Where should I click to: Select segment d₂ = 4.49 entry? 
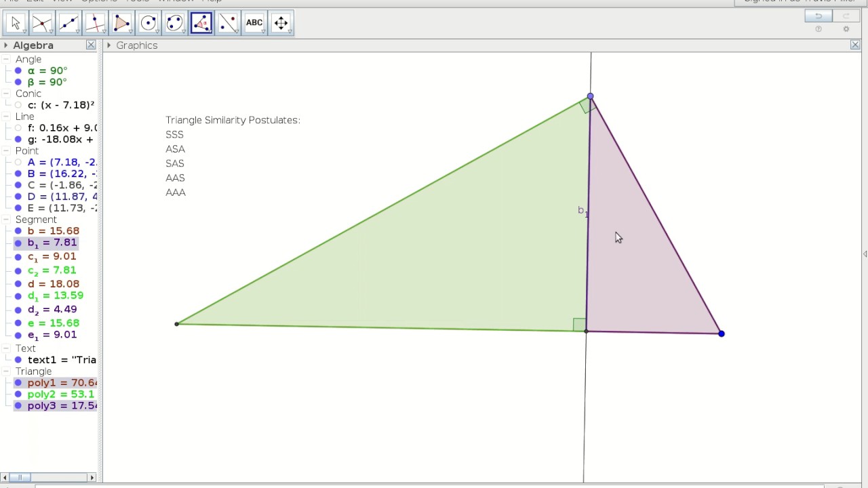(x=52, y=310)
